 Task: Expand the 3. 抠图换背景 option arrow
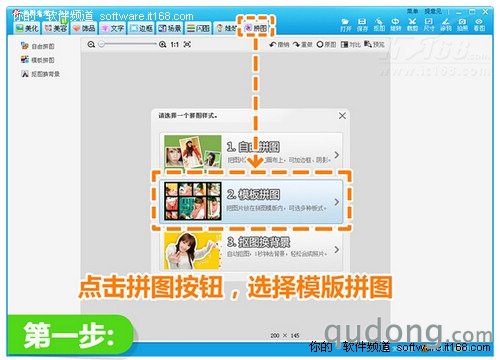tap(337, 249)
